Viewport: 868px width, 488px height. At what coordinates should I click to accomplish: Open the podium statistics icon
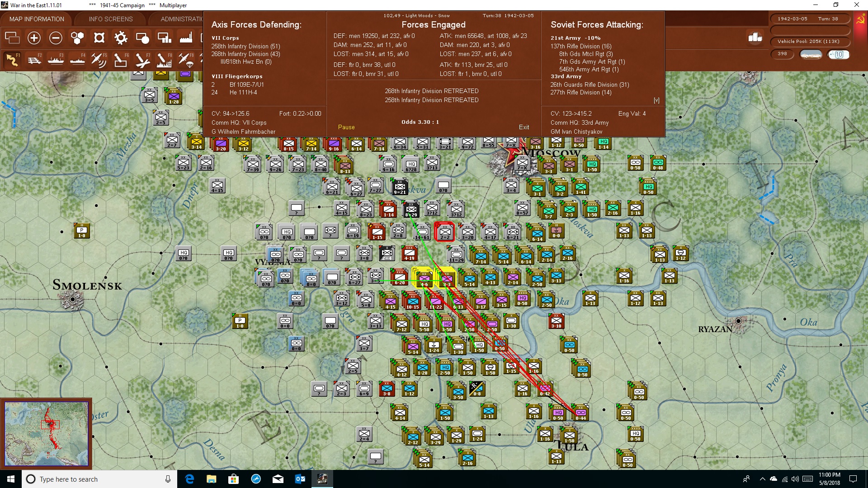[x=755, y=37]
